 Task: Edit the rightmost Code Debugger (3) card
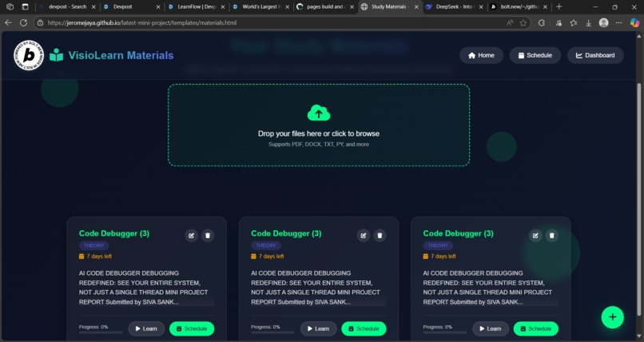tap(535, 235)
